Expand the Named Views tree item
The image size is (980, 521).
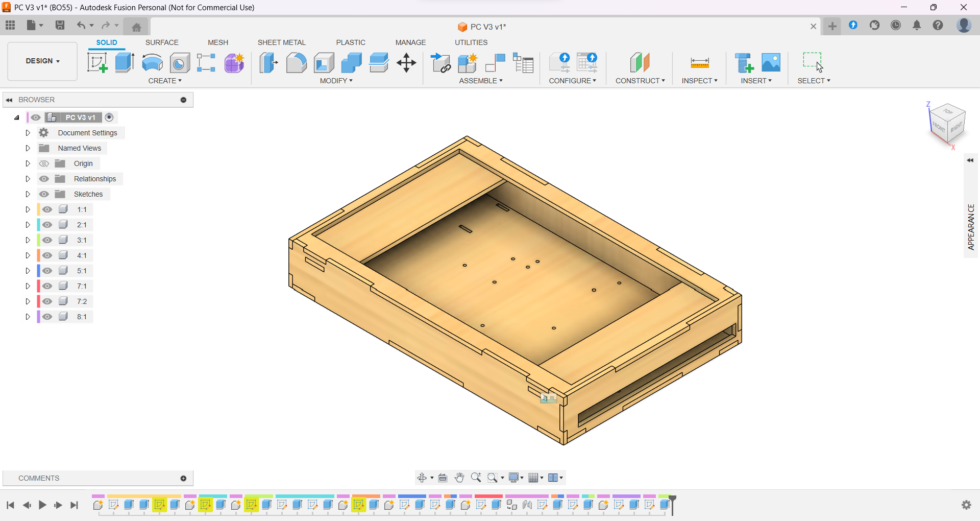(28, 148)
